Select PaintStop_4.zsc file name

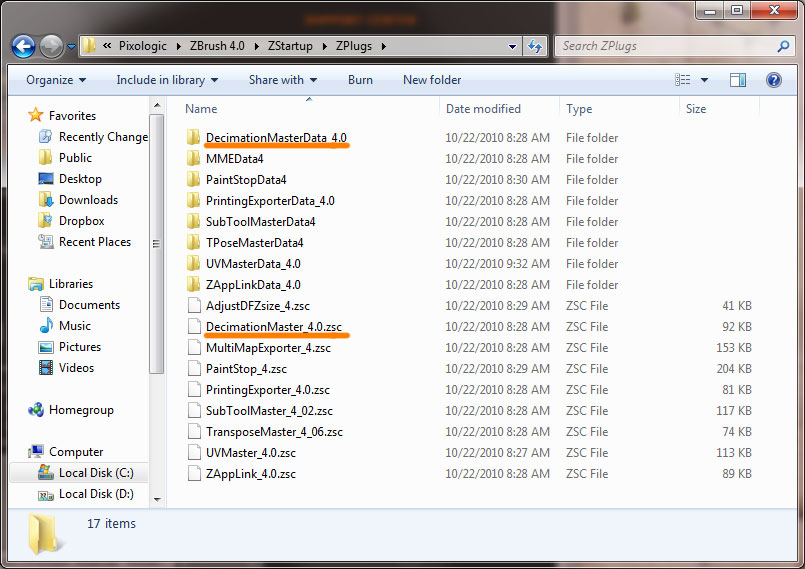click(246, 369)
